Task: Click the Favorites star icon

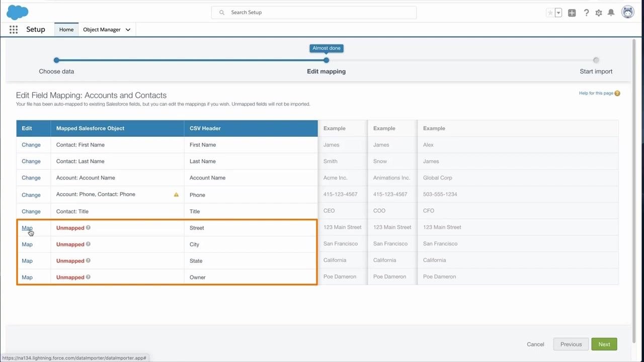Action: point(550,13)
